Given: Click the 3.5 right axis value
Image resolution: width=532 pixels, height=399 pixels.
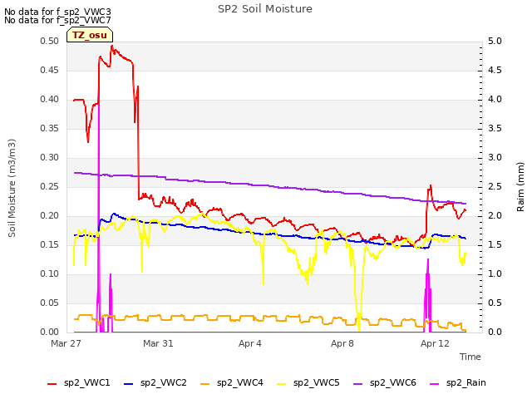Looking at the screenshot, I should click(x=495, y=128).
